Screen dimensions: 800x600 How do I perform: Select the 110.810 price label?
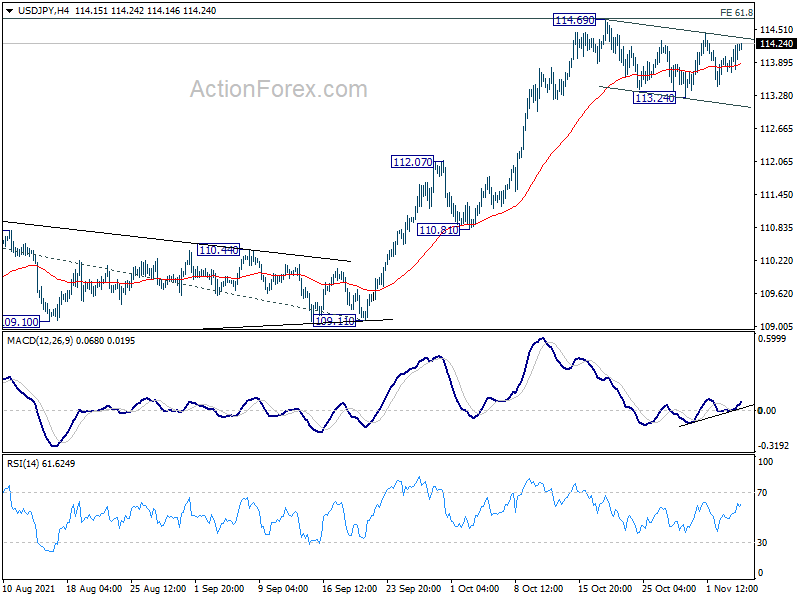click(438, 230)
